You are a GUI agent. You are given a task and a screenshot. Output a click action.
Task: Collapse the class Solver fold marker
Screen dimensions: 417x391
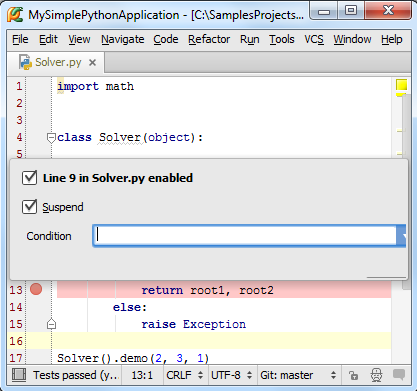click(51, 138)
